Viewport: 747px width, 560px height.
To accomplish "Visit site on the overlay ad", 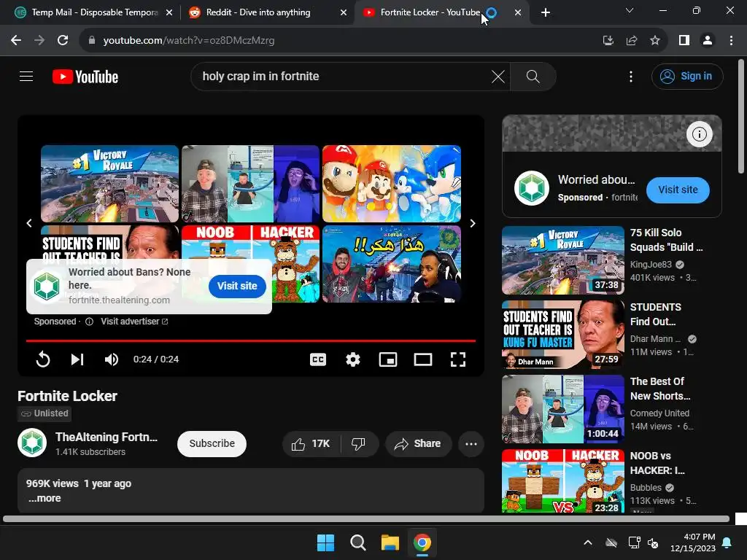I will point(237,286).
